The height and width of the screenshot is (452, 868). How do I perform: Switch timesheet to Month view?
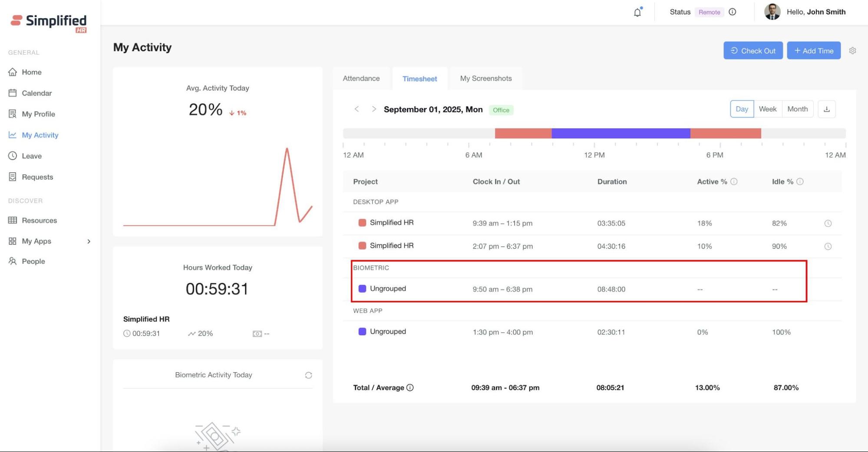click(x=797, y=109)
